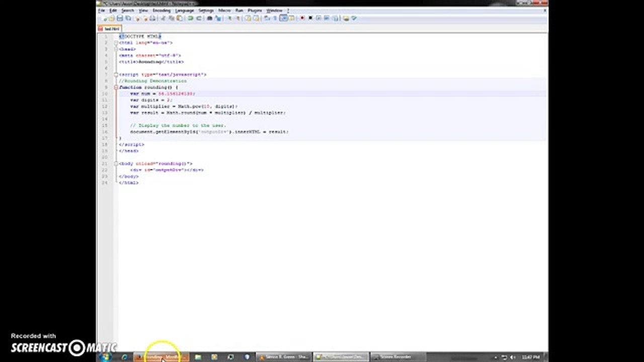The width and height of the screenshot is (644, 362).
Task: Collapse the html tag fold marker
Action: pos(116,43)
